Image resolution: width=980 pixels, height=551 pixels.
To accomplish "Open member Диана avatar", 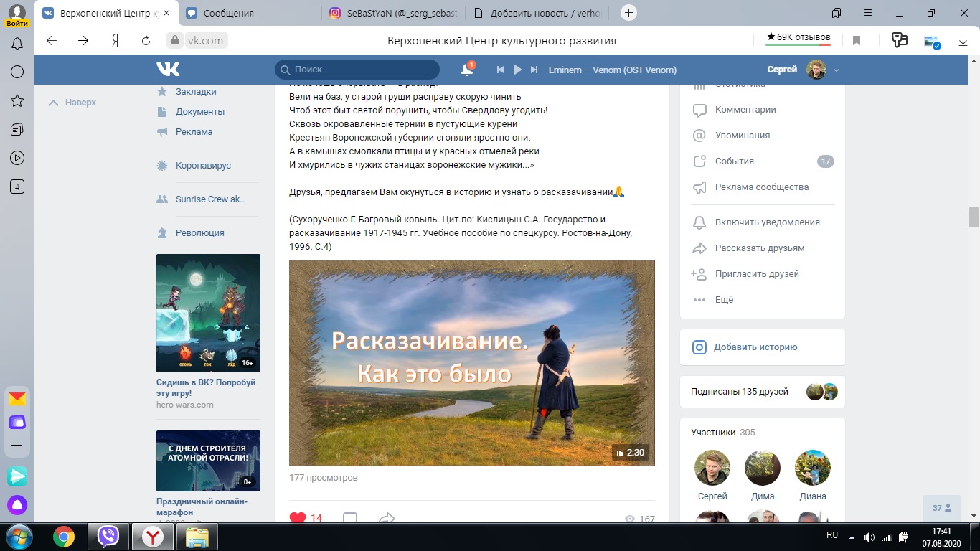I will coord(813,468).
